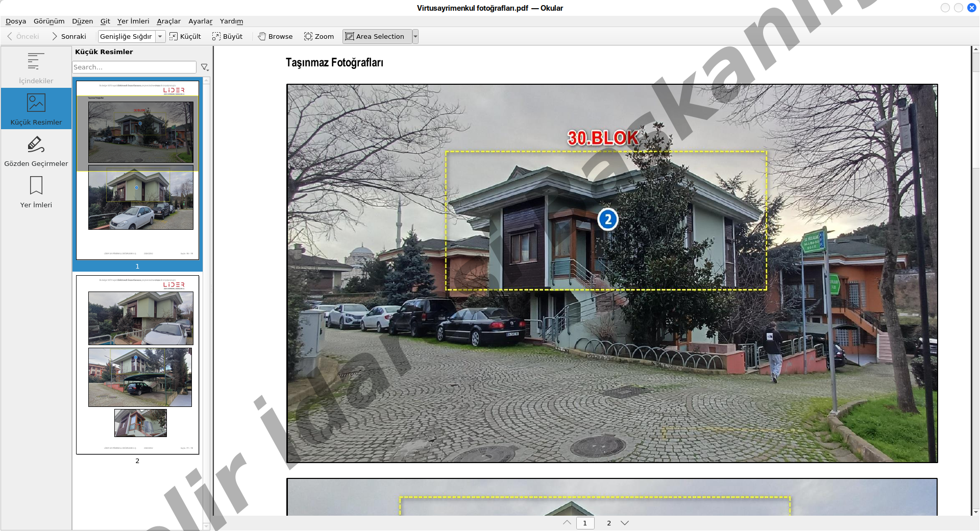The image size is (980, 531).
Task: Select page 2 thumbnail
Action: [137, 365]
